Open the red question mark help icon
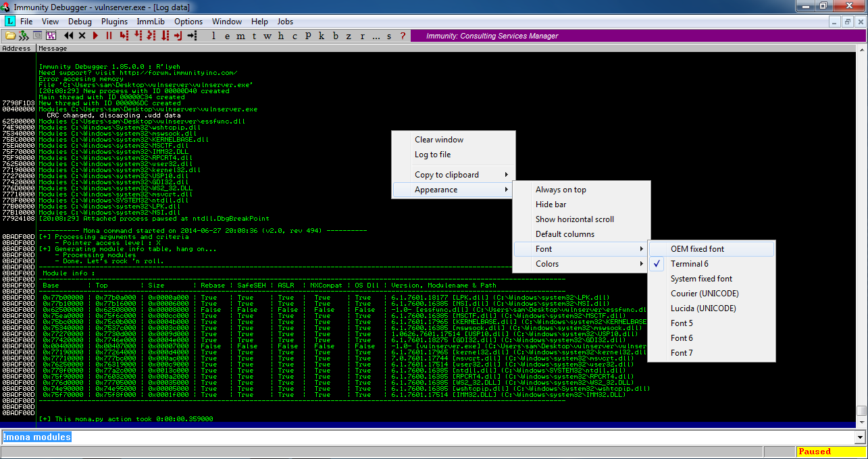868x459 pixels. 403,36
